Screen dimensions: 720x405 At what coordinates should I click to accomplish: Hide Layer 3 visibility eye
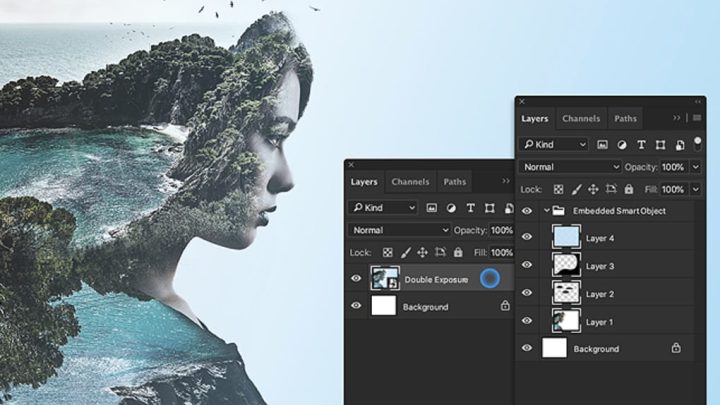tap(527, 265)
